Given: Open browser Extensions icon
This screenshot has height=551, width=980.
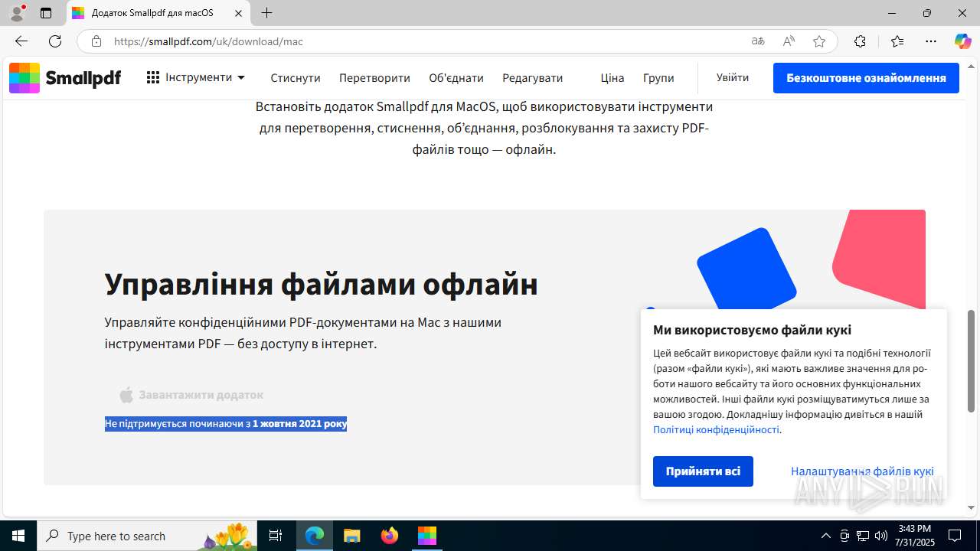Looking at the screenshot, I should (860, 41).
